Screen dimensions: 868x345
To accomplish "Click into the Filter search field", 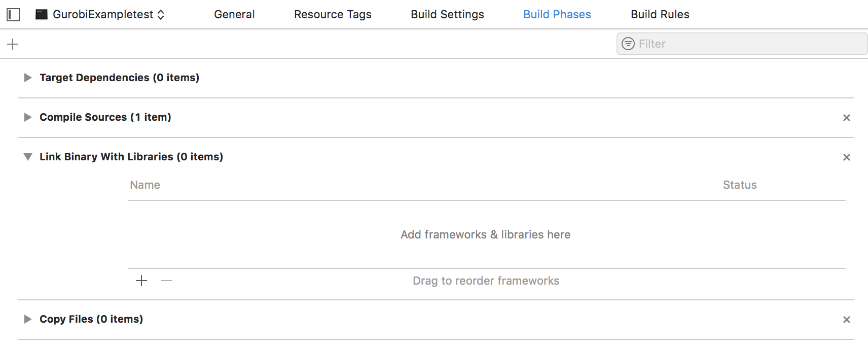I will [742, 44].
